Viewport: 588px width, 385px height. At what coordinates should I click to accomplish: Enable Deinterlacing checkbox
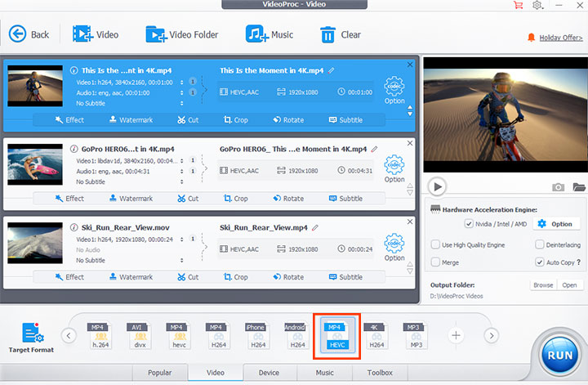pyautogui.click(x=540, y=244)
